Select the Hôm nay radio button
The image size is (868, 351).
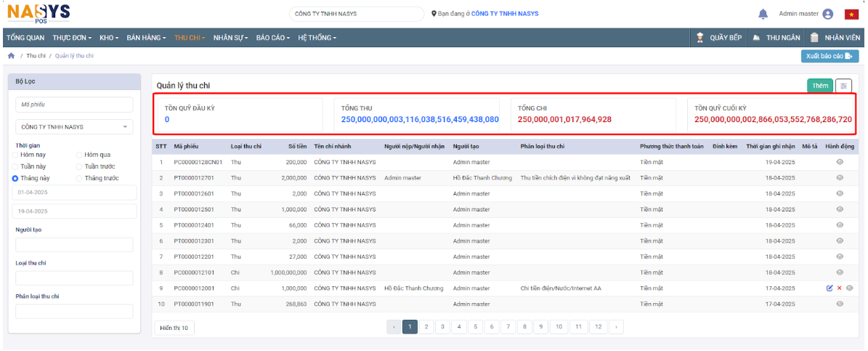pos(15,155)
